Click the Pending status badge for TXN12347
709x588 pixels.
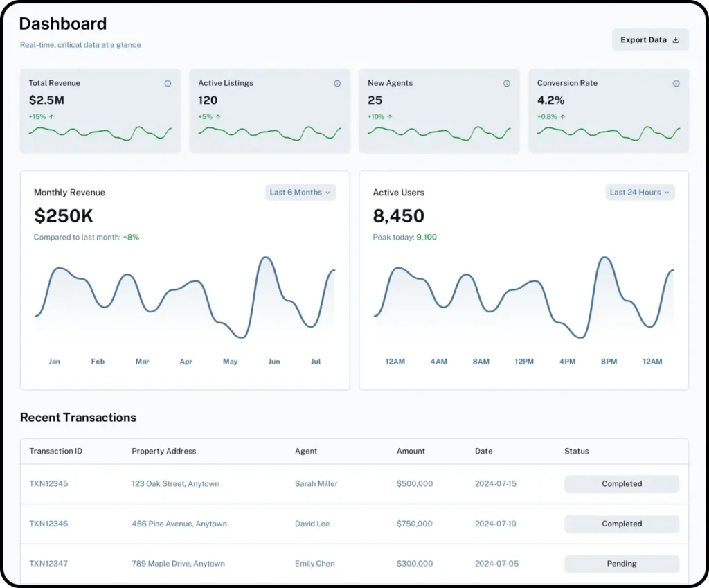[621, 564]
